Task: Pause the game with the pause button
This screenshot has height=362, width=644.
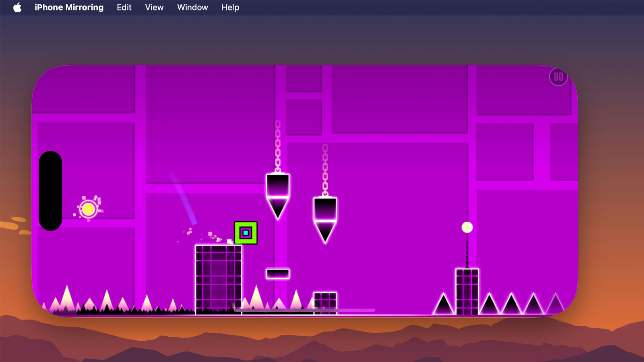Action: point(558,77)
